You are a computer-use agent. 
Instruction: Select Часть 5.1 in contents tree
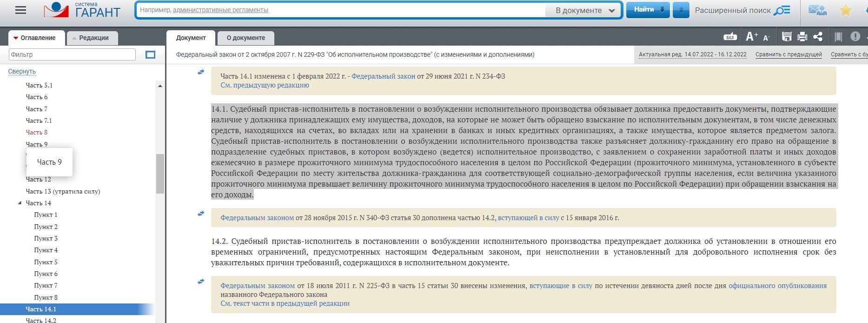pyautogui.click(x=39, y=85)
